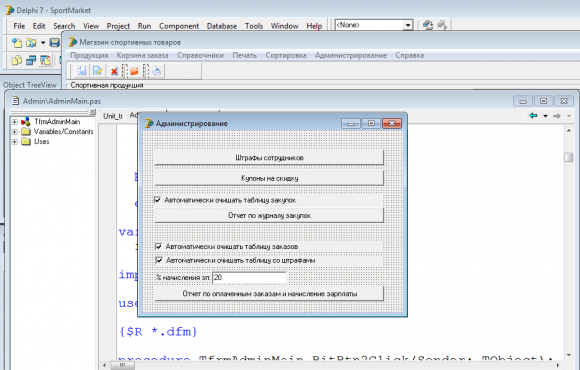Click the Save floppy disk icon
Viewport: 580px width, 370px height.
pos(55,43)
